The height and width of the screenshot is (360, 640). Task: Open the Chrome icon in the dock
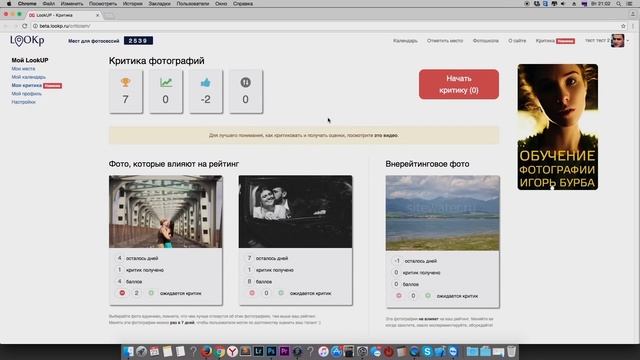[219, 351]
